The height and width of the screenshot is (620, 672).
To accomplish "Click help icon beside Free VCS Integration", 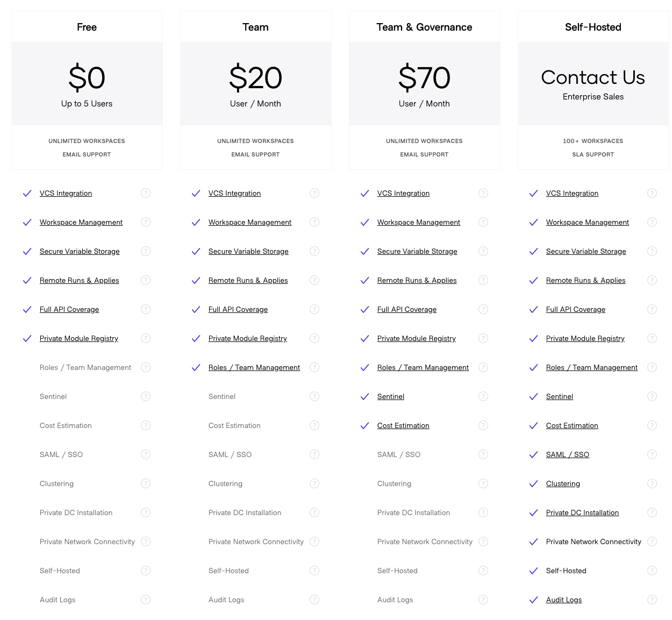I will 146,193.
